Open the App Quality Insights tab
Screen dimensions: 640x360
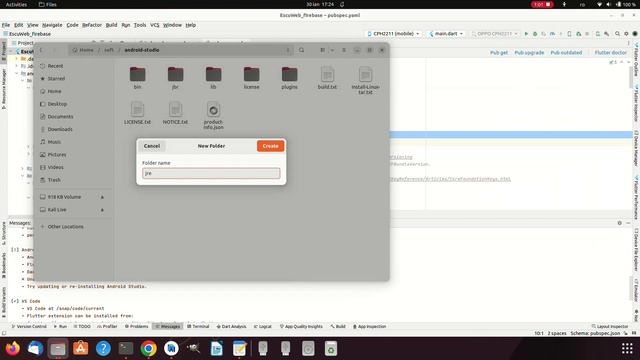pyautogui.click(x=301, y=327)
